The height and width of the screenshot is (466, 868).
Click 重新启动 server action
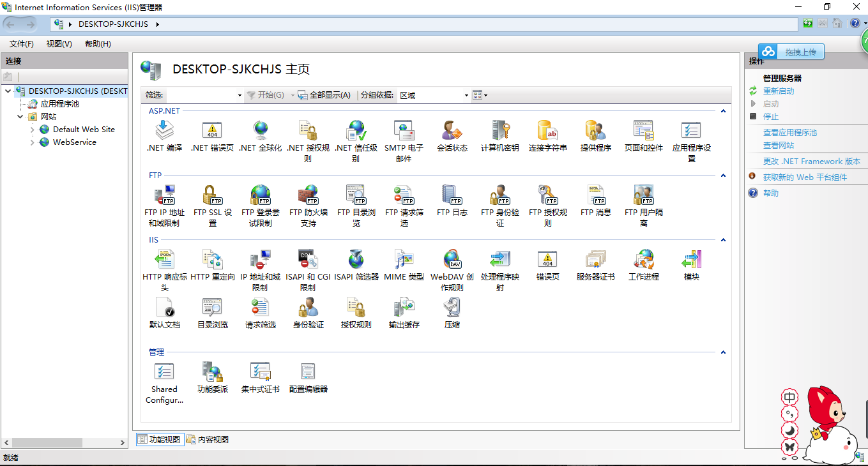[x=779, y=91]
